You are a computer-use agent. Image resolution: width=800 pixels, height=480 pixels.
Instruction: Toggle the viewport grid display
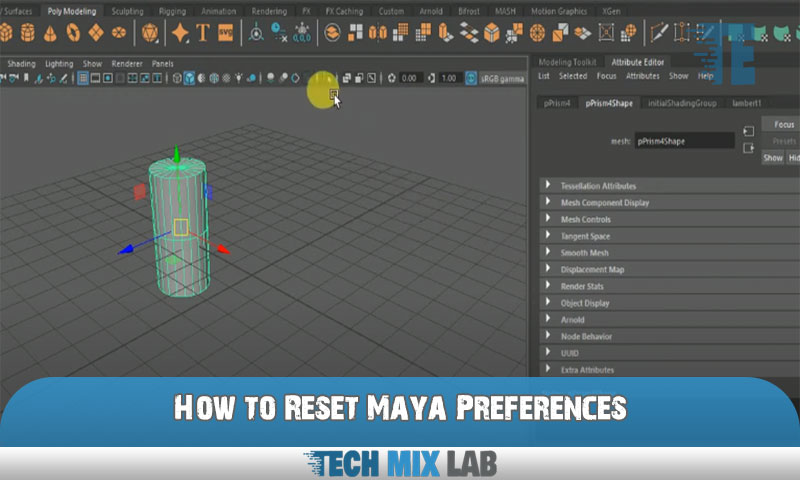83,79
